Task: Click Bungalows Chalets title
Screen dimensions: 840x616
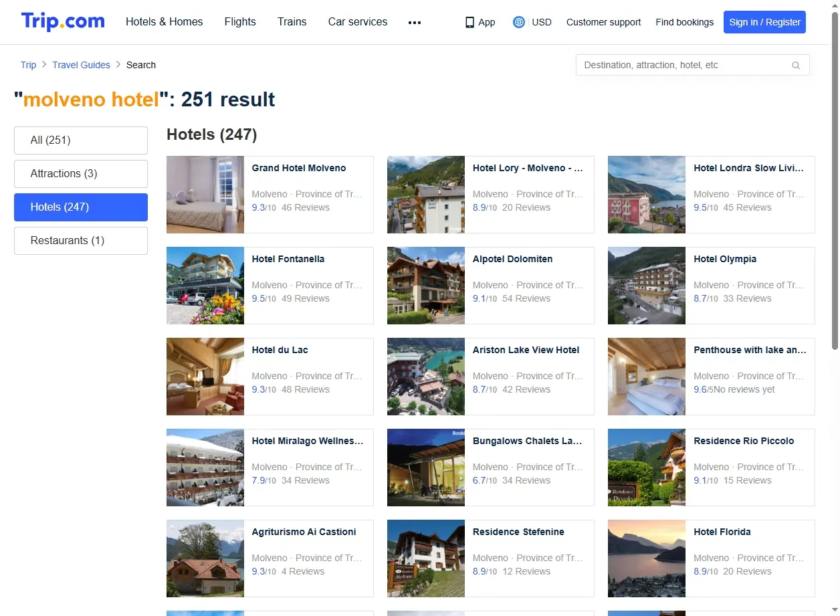Action: (528, 441)
